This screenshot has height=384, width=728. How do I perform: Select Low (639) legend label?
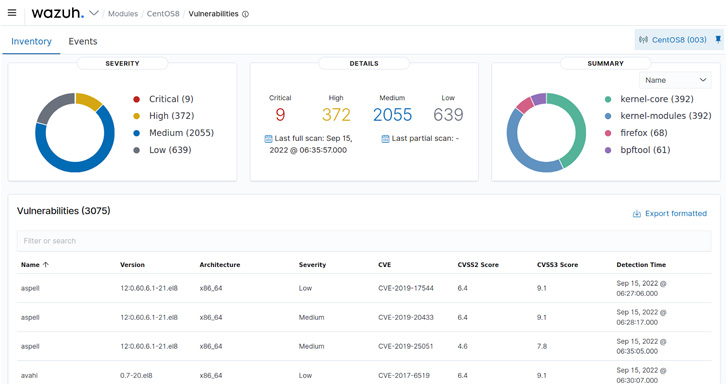(170, 150)
